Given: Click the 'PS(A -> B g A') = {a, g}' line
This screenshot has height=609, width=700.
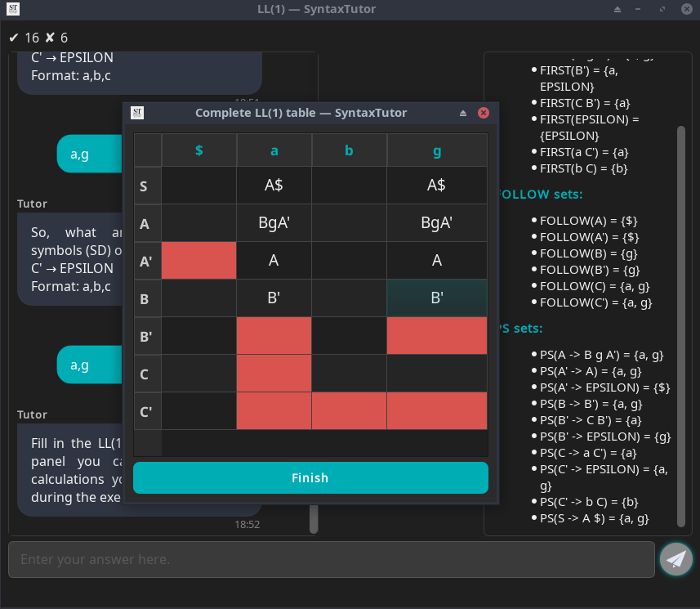Looking at the screenshot, I should click(x=601, y=355).
